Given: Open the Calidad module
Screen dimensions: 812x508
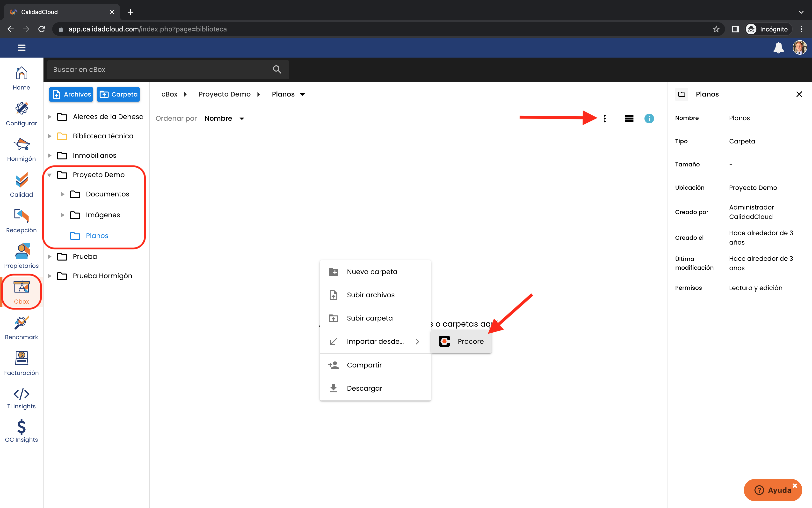Looking at the screenshot, I should coord(22,185).
